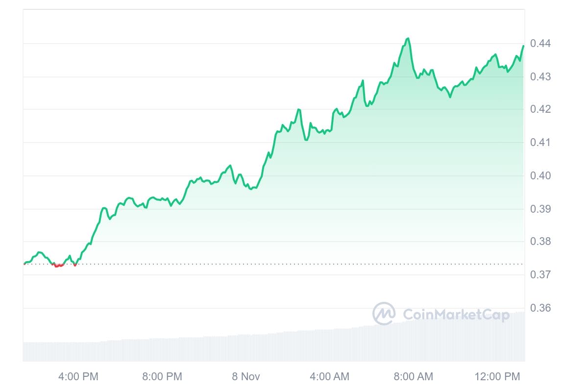Viewport: 588px width, 392px height.
Task: Click the 0.42 price axis label
Action: 540,109
